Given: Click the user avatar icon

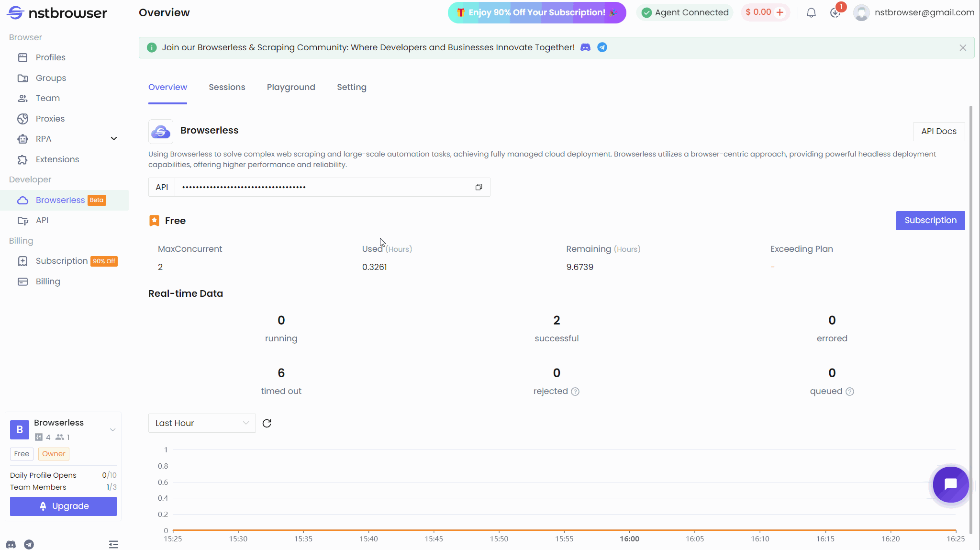Looking at the screenshot, I should (x=861, y=13).
